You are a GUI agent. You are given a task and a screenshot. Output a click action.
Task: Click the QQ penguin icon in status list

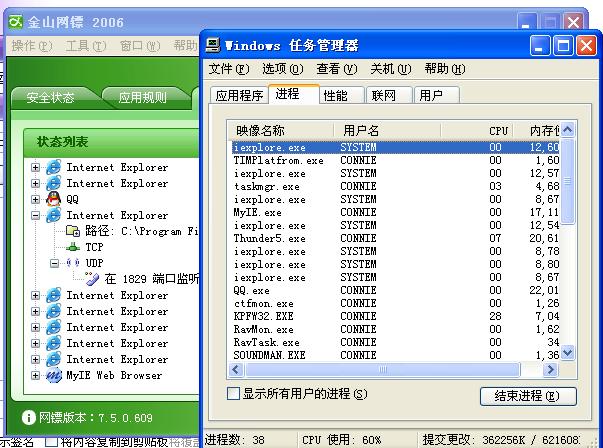54,199
